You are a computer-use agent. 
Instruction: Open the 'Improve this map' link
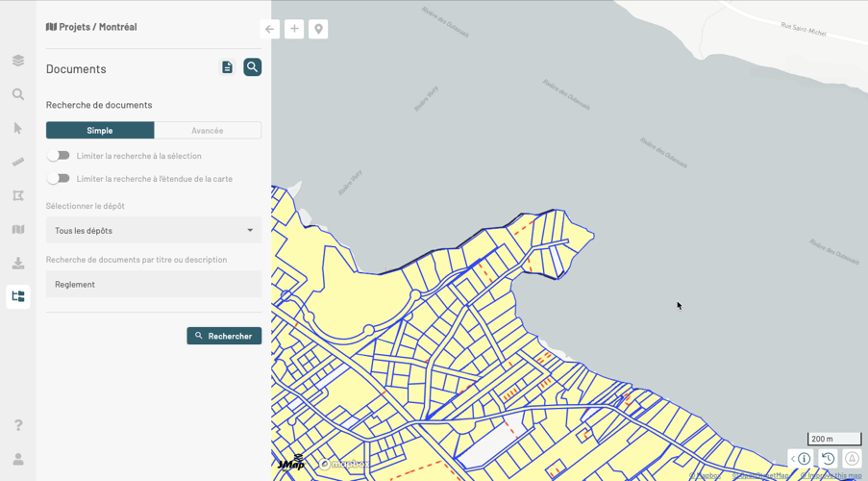coord(832,476)
